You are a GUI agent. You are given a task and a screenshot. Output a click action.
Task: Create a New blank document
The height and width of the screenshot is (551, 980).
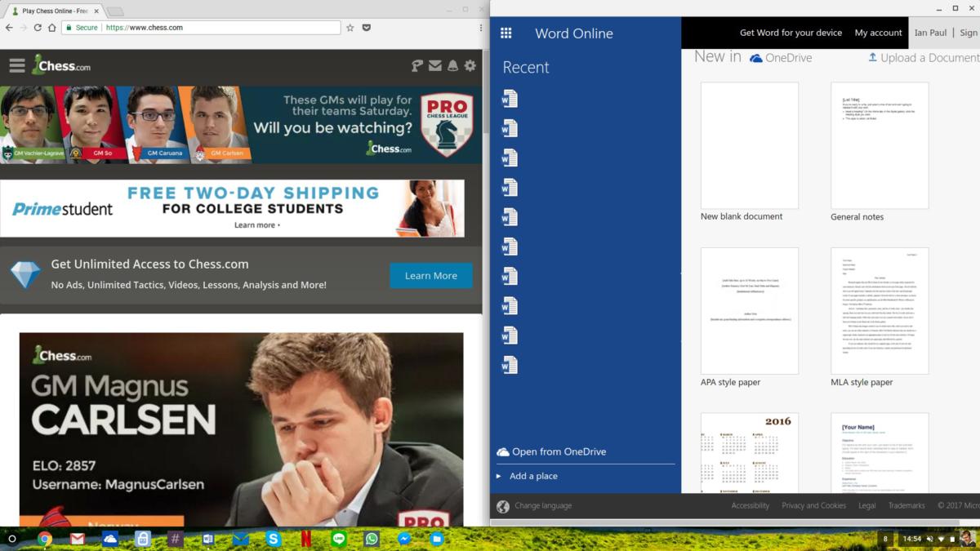[x=750, y=145]
